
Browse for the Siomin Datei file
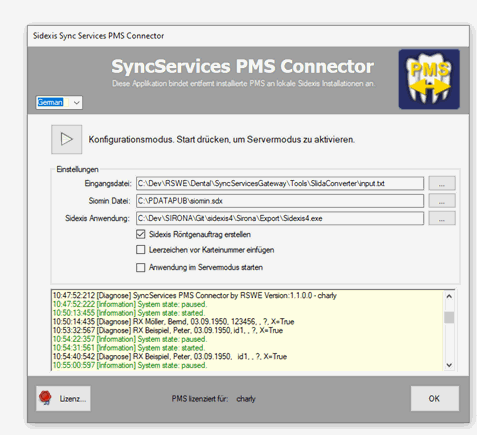pyautogui.click(x=442, y=201)
